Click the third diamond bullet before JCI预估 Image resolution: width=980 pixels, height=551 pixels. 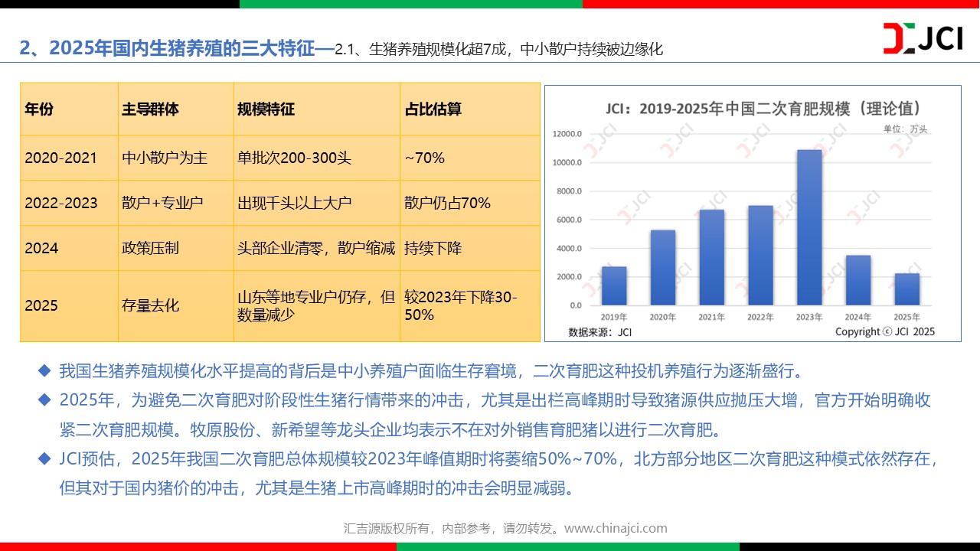(44, 459)
